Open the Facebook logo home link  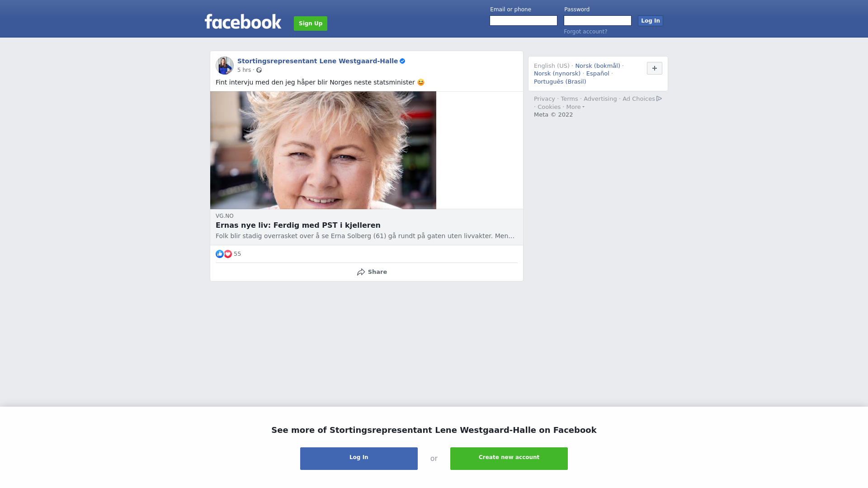243,22
